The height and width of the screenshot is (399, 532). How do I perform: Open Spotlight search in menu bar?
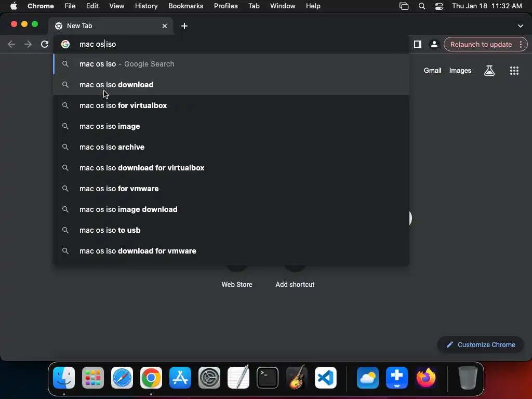[x=422, y=6]
